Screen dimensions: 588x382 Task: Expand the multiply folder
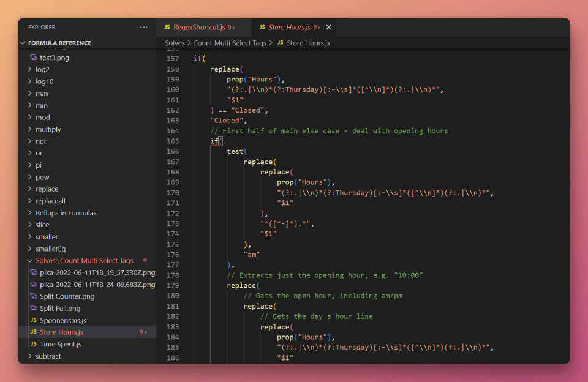pos(48,129)
